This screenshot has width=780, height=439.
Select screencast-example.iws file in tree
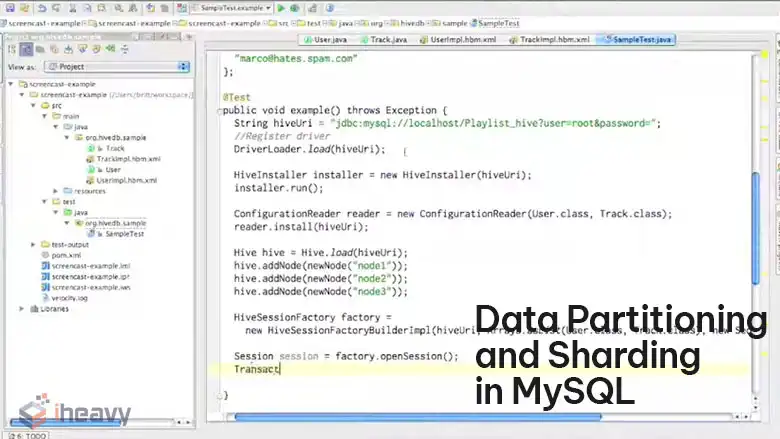point(91,287)
